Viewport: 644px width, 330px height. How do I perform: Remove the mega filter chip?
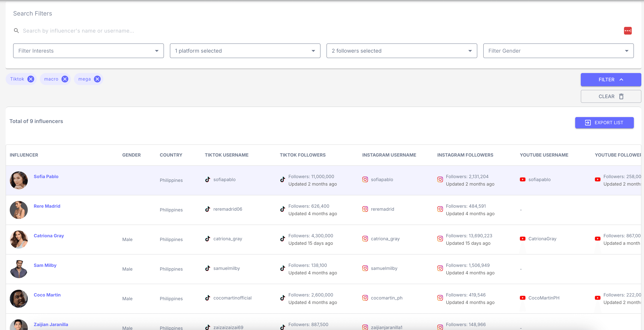[97, 79]
